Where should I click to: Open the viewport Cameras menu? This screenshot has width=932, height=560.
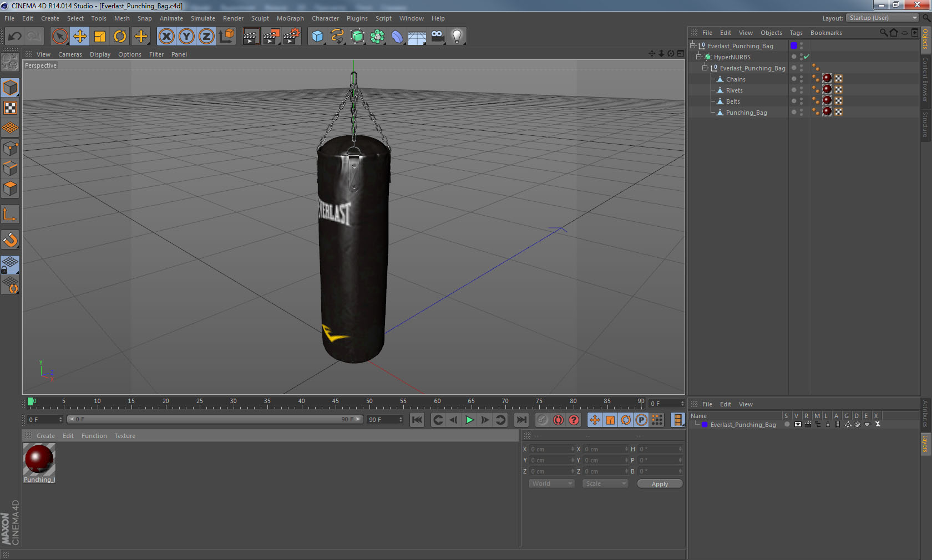tap(70, 54)
